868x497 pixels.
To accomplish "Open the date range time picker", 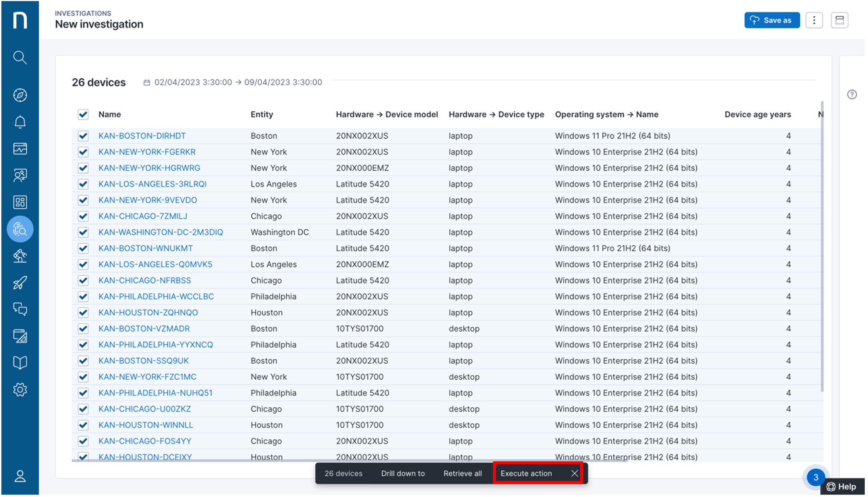I will coord(234,82).
